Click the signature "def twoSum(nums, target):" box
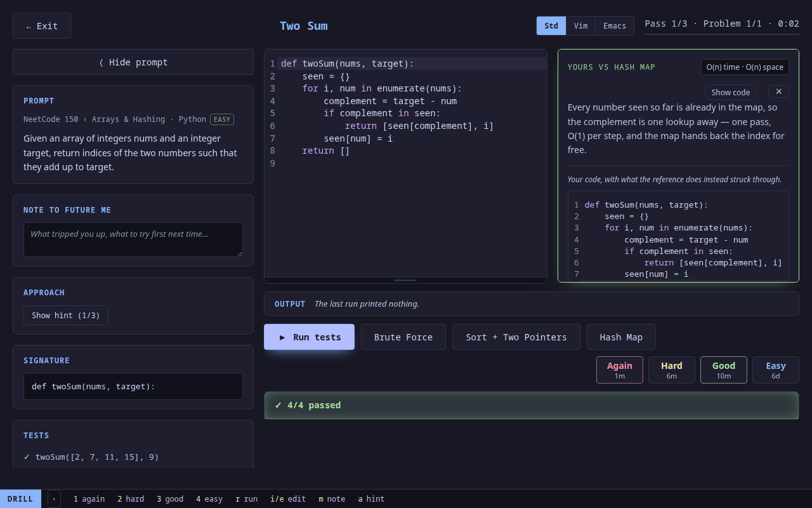This screenshot has height=508, width=812. (133, 386)
